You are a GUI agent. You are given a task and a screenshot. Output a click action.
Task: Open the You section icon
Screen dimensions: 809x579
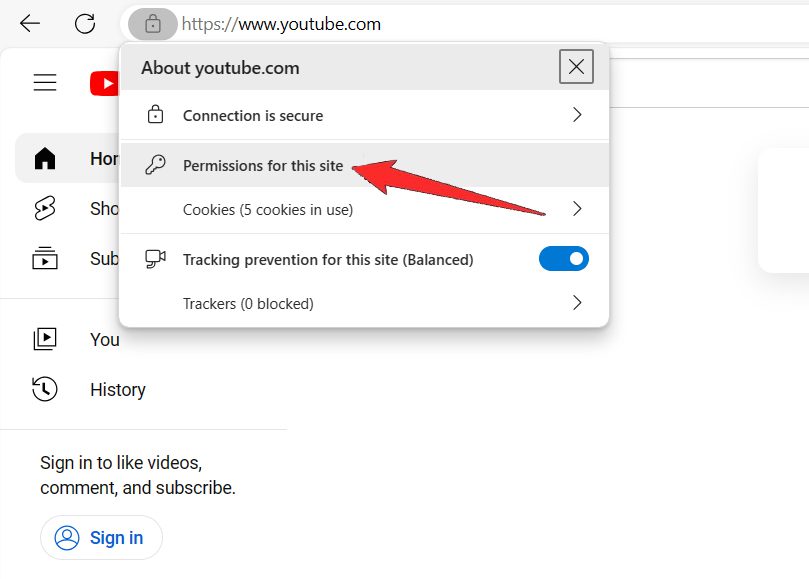coord(44,338)
